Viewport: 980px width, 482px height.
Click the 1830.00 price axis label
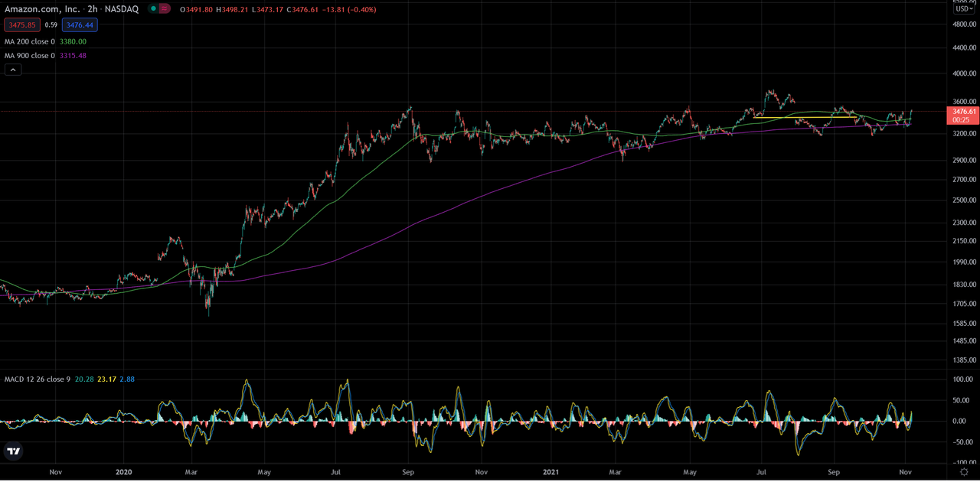963,285
